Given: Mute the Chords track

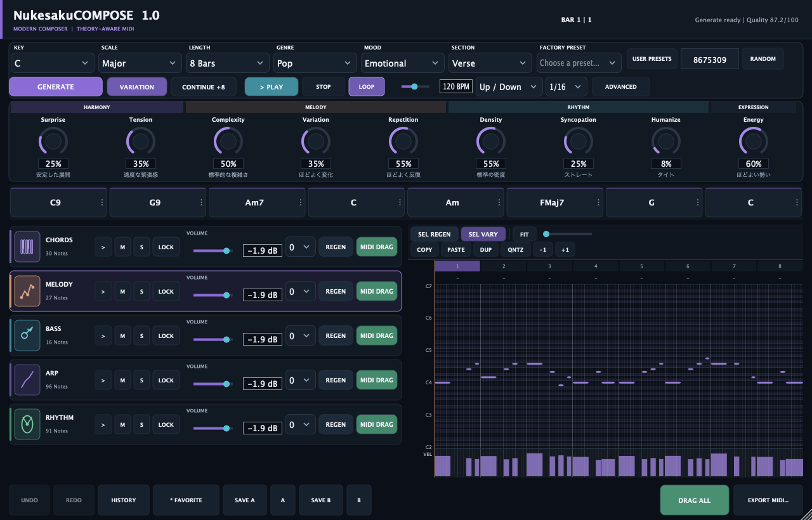Looking at the screenshot, I should (x=122, y=247).
